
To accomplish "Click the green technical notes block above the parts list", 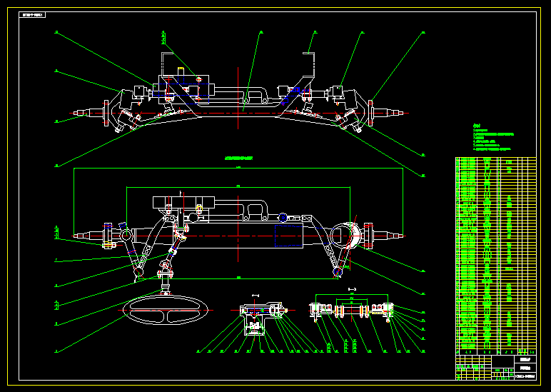I will (x=493, y=138).
